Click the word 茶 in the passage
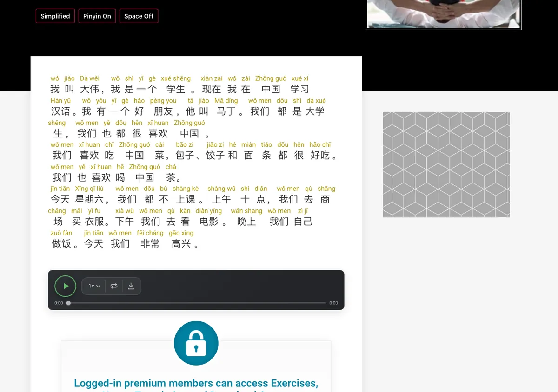This screenshot has height=392, width=558. point(171,177)
